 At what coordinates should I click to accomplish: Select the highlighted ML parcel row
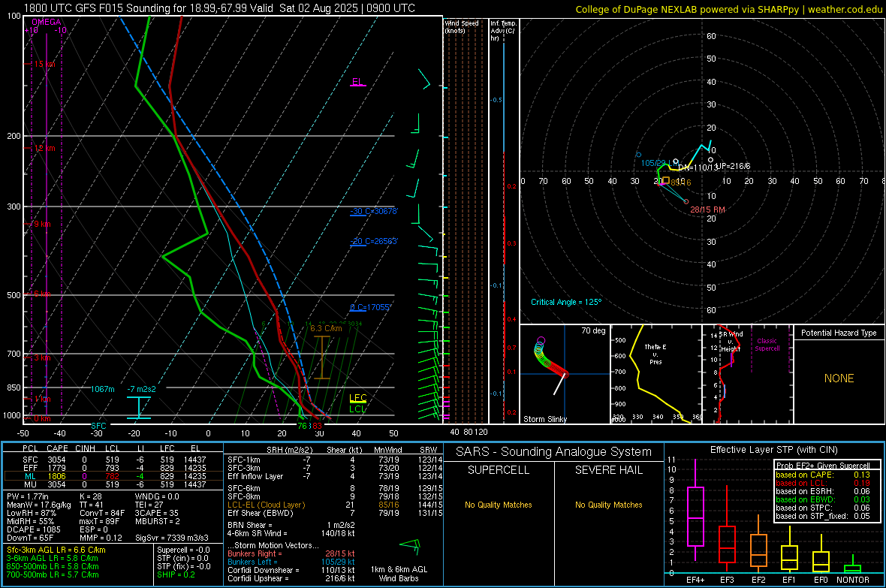[113, 476]
